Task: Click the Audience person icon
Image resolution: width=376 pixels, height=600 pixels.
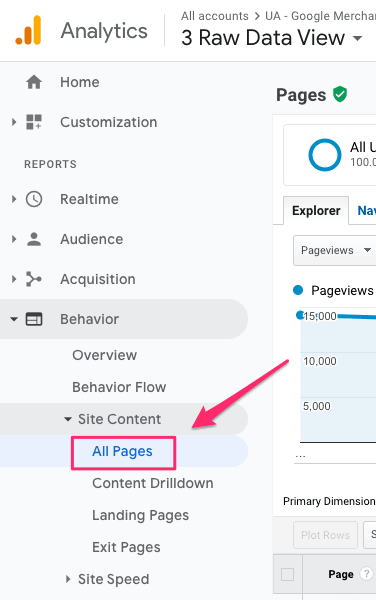Action: point(34,239)
